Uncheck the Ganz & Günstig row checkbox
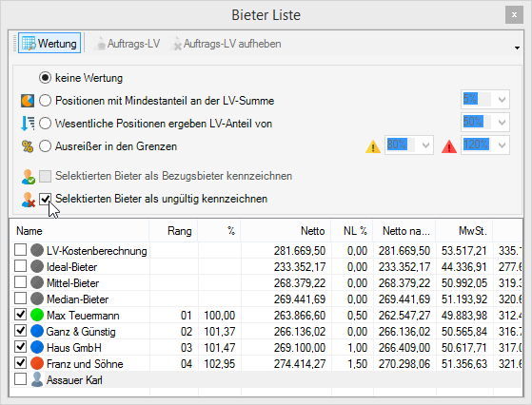This screenshot has width=532, height=405. point(20,331)
